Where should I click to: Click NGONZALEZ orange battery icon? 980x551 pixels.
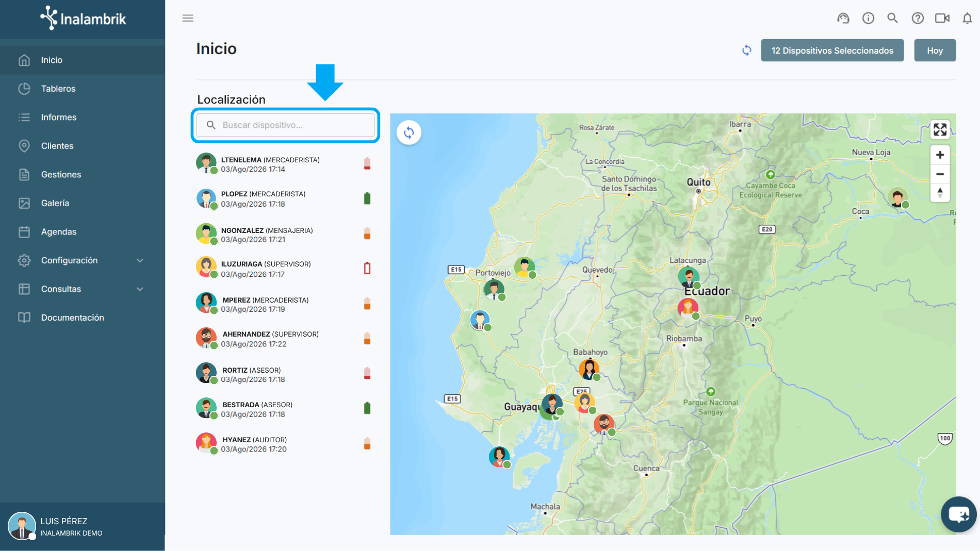(367, 233)
